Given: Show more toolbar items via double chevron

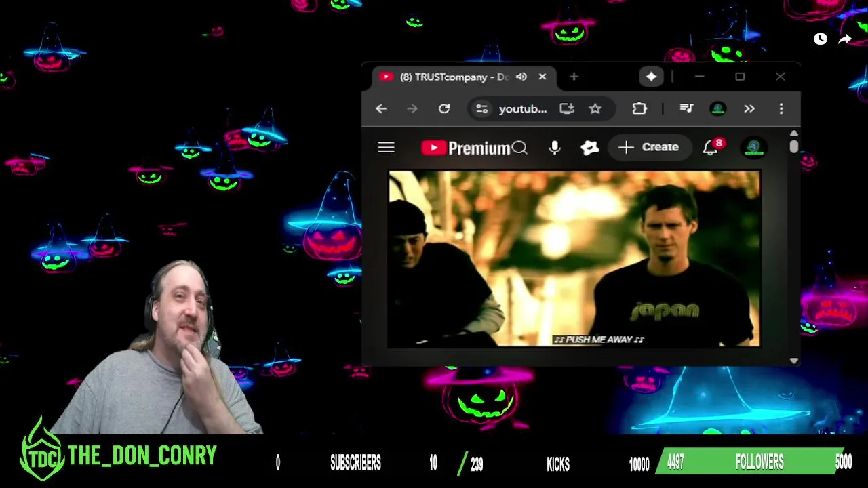Looking at the screenshot, I should (749, 108).
